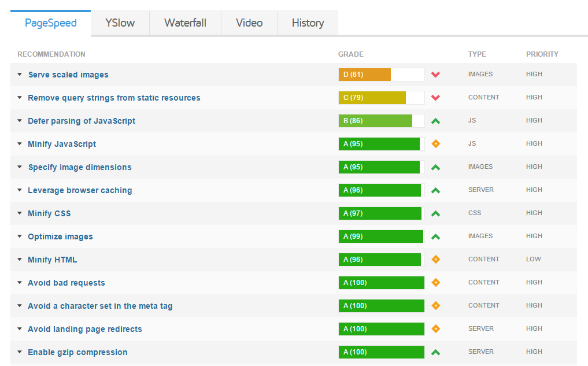Click green up arrow for Enable gzip compression
The image size is (588, 366).
click(x=435, y=353)
